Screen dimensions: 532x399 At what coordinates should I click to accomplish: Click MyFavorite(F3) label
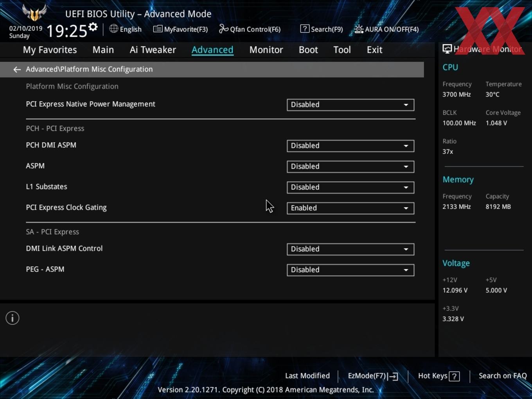(x=186, y=29)
